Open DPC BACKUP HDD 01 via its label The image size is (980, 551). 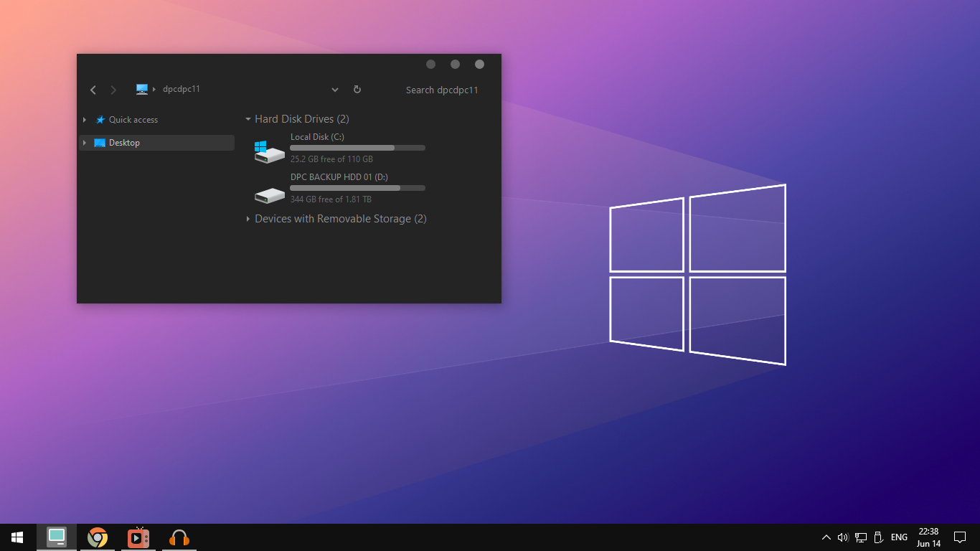coord(339,176)
